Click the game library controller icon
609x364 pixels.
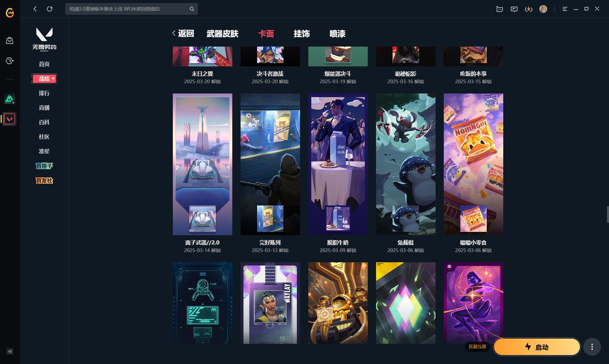coord(10,61)
